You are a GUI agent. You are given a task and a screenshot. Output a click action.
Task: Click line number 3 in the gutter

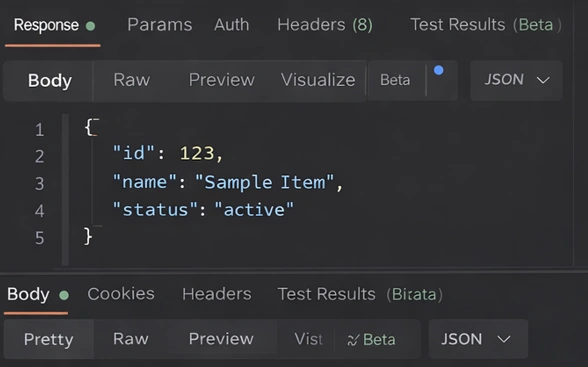[39, 184]
